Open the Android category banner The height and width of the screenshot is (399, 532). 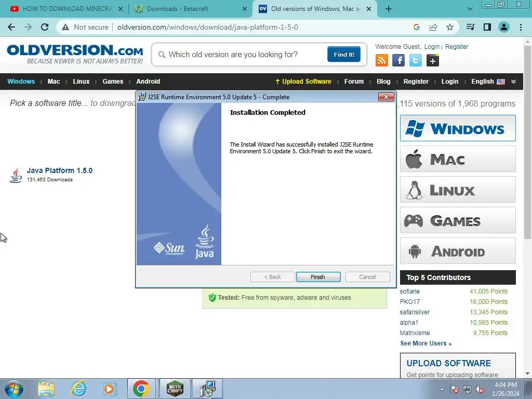458,251
